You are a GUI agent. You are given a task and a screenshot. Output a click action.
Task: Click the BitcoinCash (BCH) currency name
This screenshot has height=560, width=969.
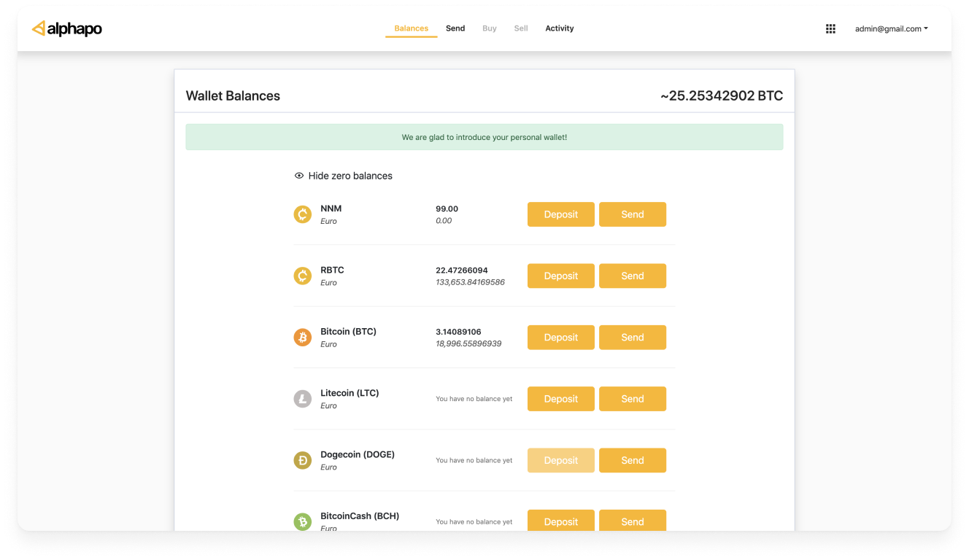[x=360, y=516]
